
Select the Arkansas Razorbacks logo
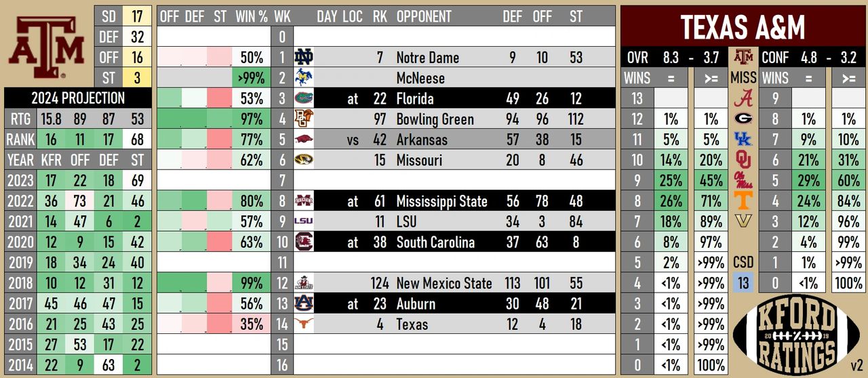point(304,140)
